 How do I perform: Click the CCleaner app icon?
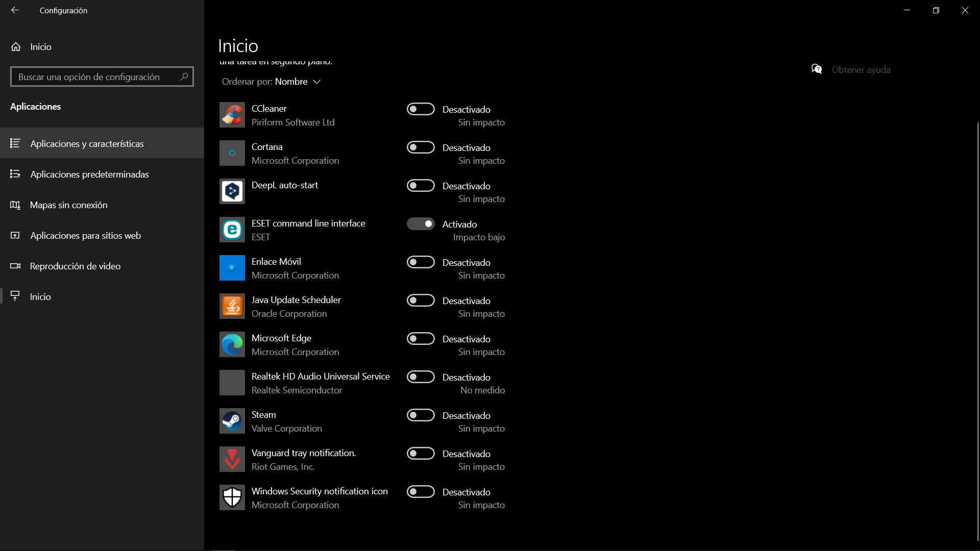point(232,115)
